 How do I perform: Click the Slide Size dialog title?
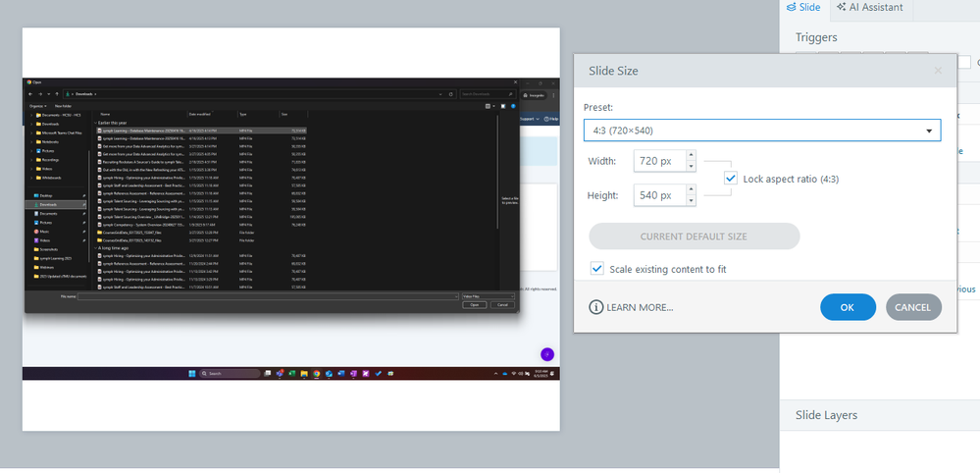(x=613, y=71)
